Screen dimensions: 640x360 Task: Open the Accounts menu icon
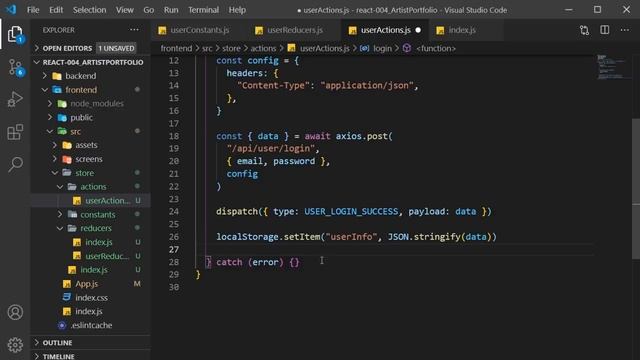15,312
